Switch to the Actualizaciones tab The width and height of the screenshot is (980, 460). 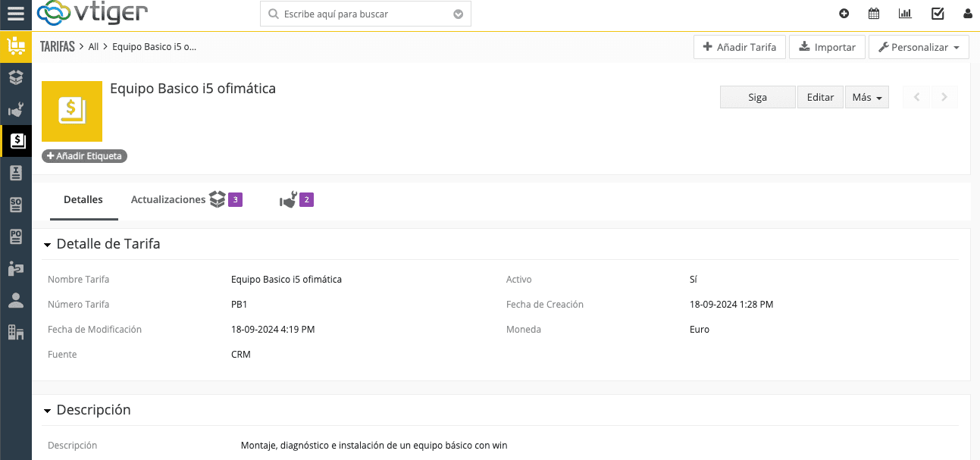(168, 200)
